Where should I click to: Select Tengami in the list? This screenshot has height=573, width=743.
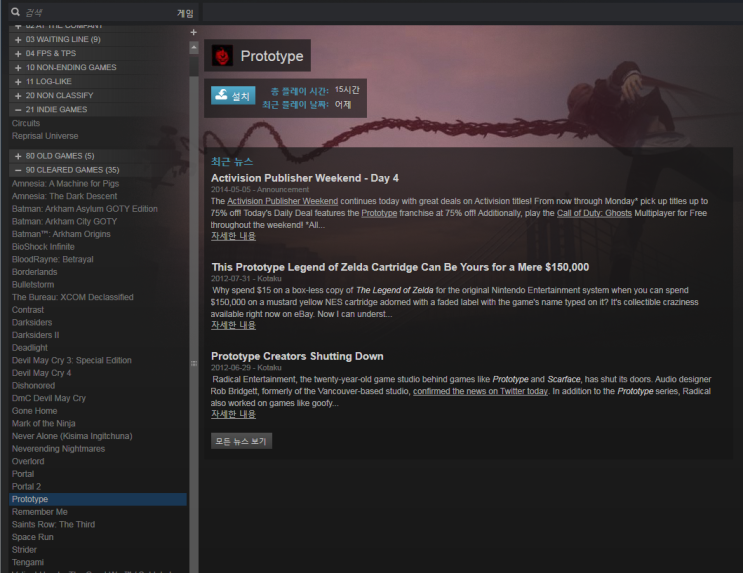click(x=27, y=563)
